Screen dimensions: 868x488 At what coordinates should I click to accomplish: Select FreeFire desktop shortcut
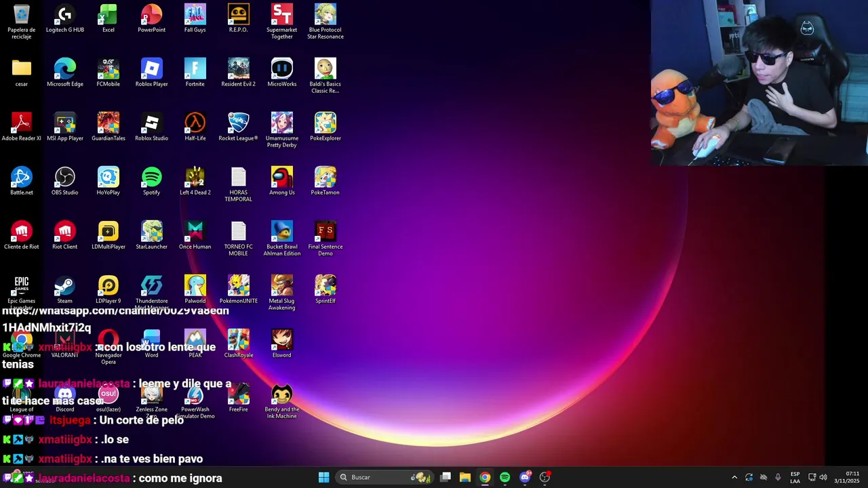click(x=239, y=399)
